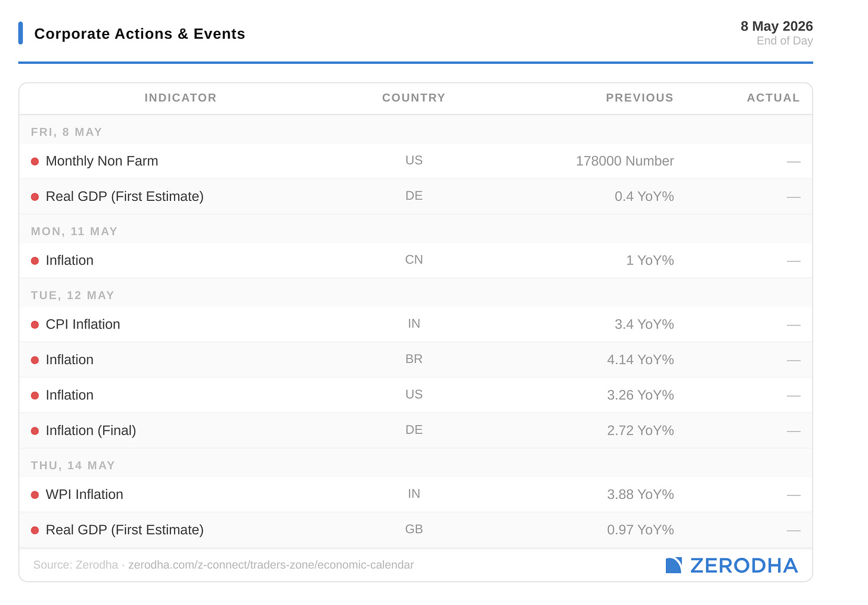
Task: Click blue bar beside Corporate Actions title
Action: pyautogui.click(x=20, y=33)
